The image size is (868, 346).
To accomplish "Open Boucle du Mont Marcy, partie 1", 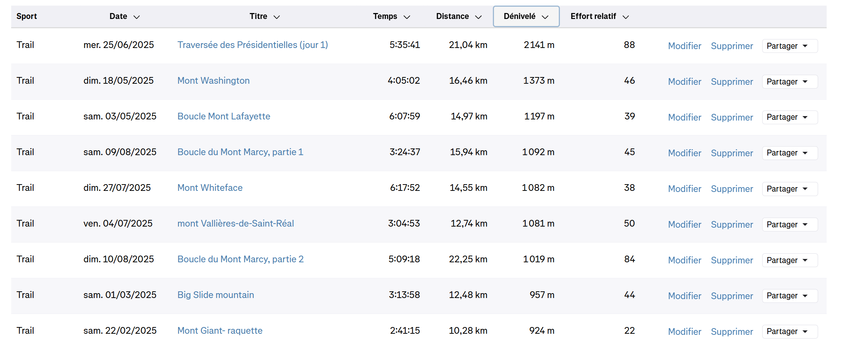I will coord(240,152).
